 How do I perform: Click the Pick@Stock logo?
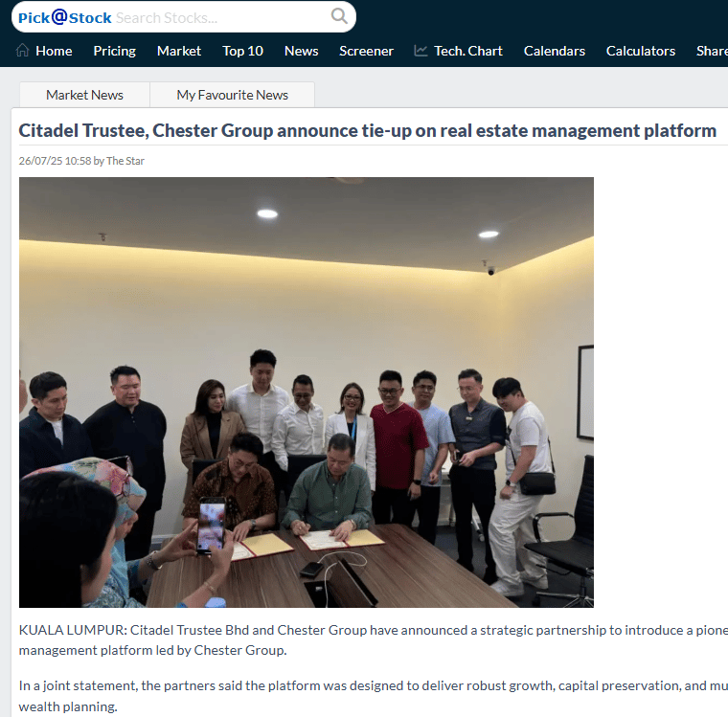click(x=64, y=17)
